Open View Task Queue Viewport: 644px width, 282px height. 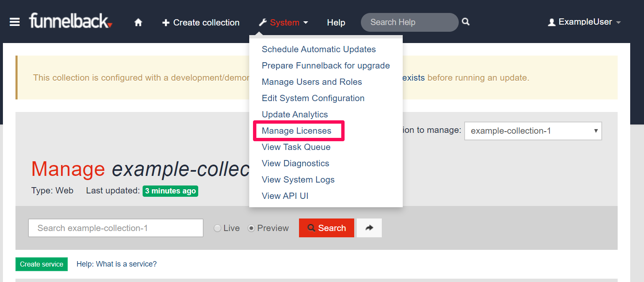296,147
